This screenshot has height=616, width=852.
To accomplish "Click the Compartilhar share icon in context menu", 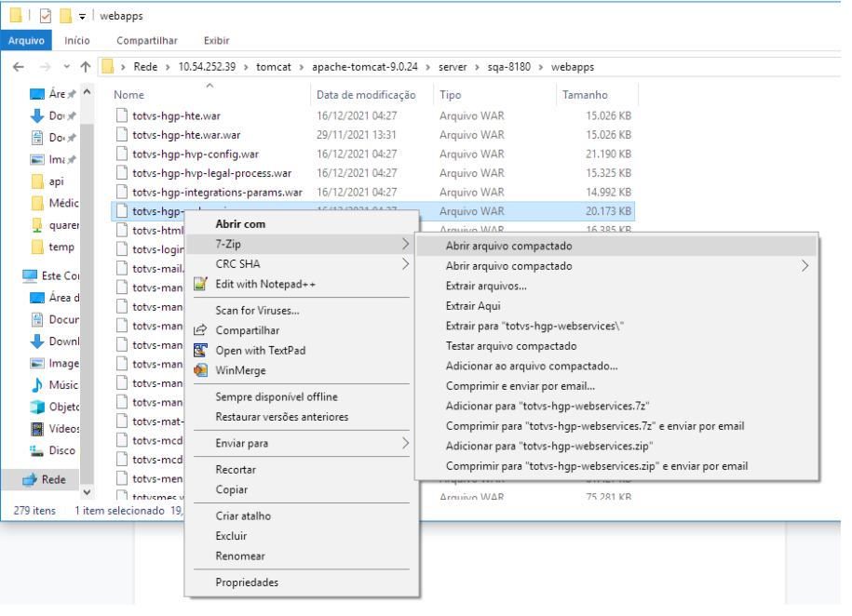I will [200, 330].
